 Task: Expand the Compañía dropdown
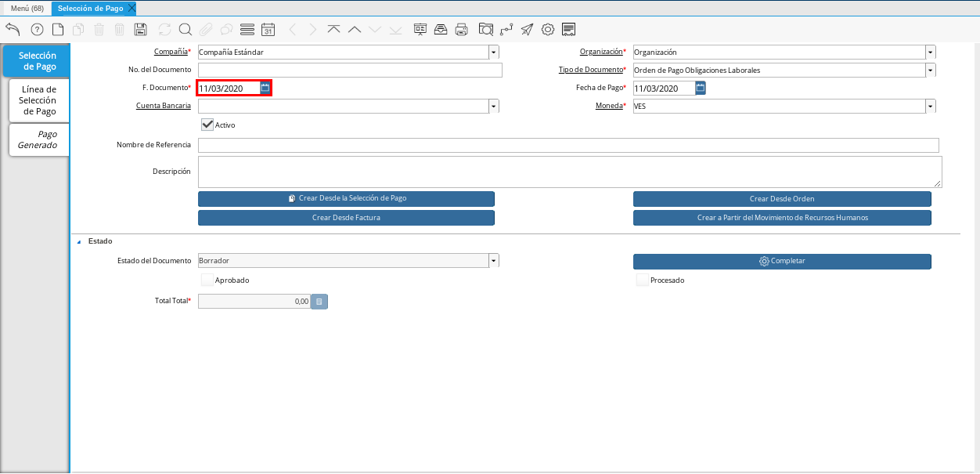pos(494,52)
